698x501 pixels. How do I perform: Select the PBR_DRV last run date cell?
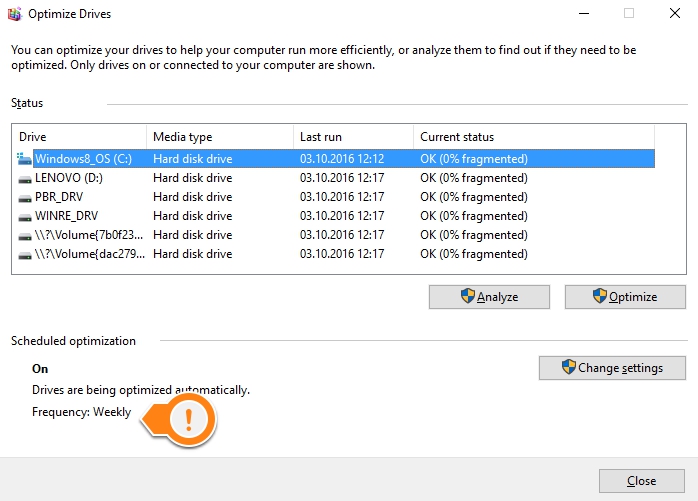342,197
